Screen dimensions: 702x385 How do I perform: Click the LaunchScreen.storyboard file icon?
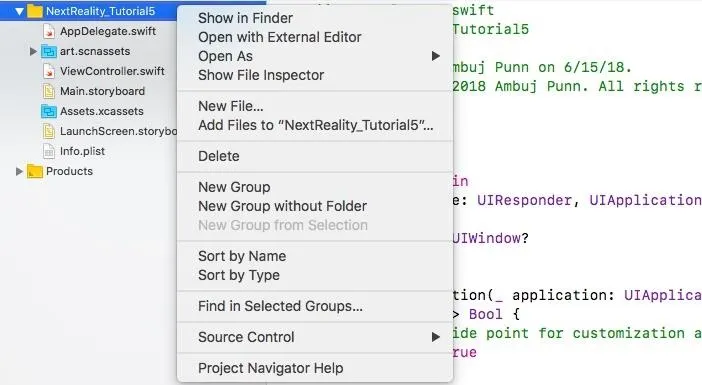pyautogui.click(x=49, y=131)
